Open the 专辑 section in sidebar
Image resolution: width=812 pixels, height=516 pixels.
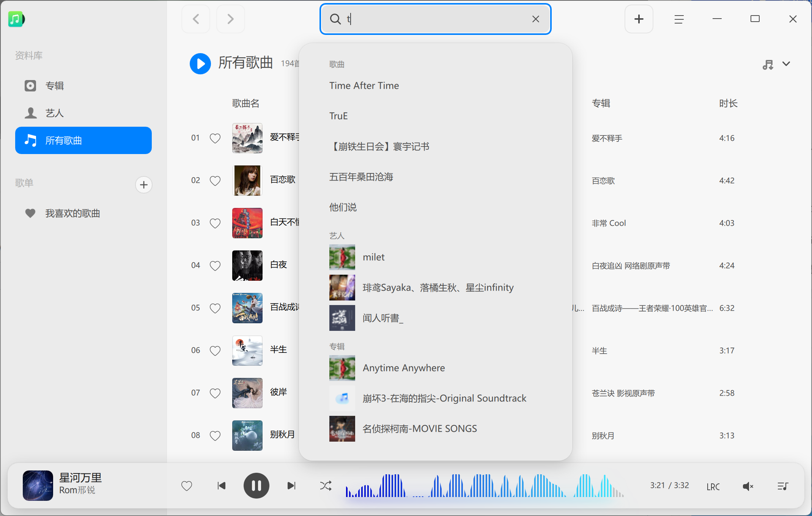[83, 86]
